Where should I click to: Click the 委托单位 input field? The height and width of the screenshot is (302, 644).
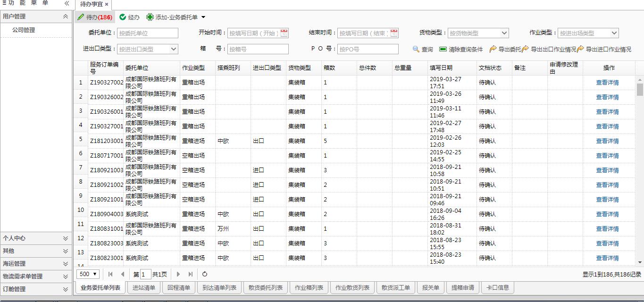coord(147,33)
